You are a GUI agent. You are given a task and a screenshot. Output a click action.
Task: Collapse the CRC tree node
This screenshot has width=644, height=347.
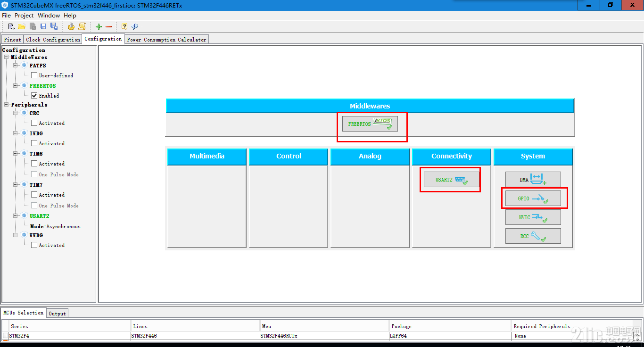click(16, 113)
